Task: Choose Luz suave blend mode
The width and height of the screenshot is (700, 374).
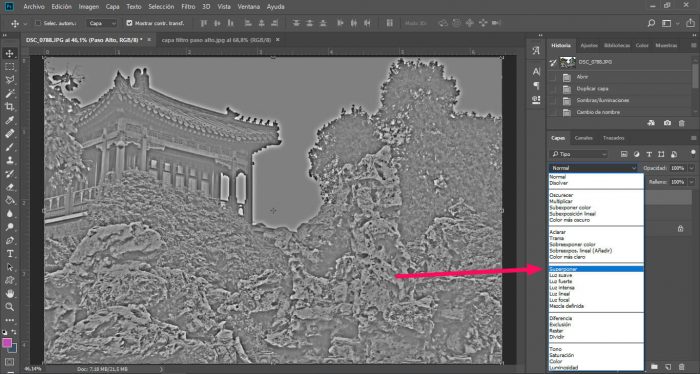Action: (596, 275)
